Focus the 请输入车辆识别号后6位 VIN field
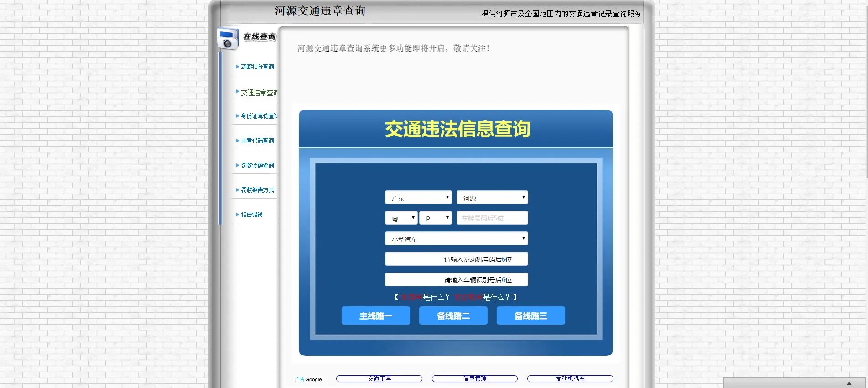This screenshot has width=868, height=388. [457, 279]
